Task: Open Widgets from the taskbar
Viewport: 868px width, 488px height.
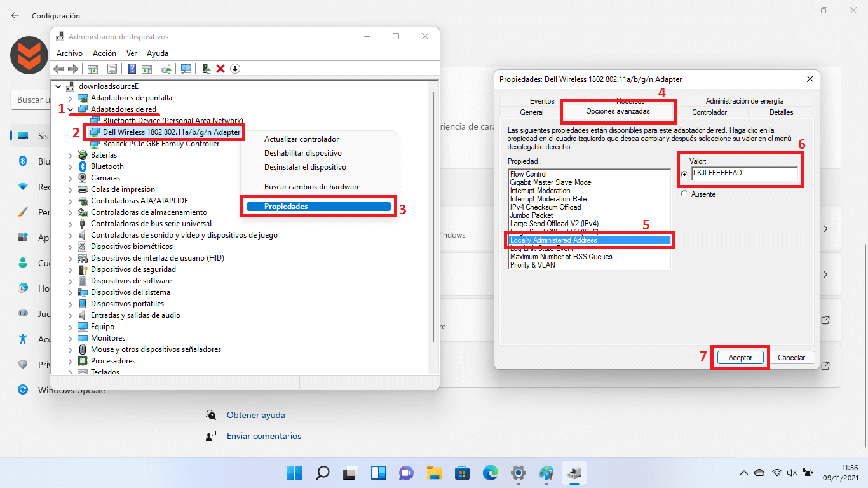Action: pos(379,473)
